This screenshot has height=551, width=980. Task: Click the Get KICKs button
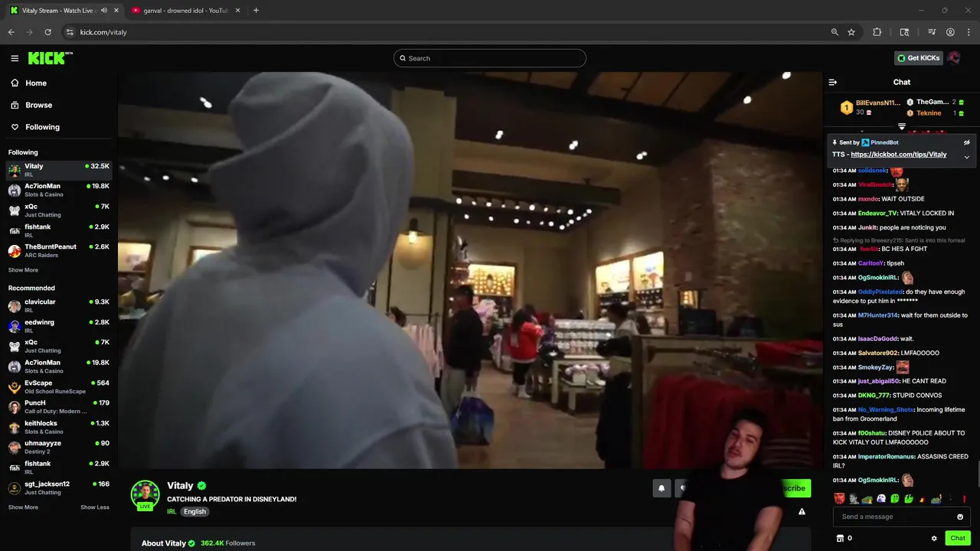pos(919,58)
